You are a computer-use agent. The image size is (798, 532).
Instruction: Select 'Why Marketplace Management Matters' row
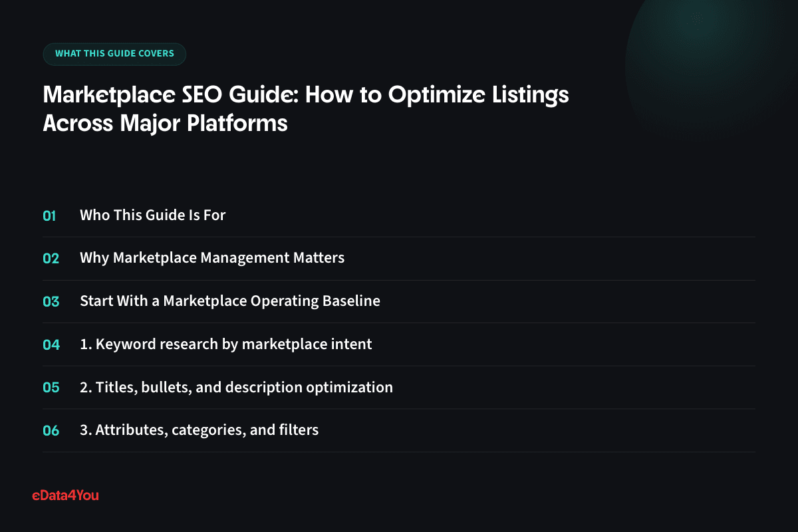(x=399, y=258)
